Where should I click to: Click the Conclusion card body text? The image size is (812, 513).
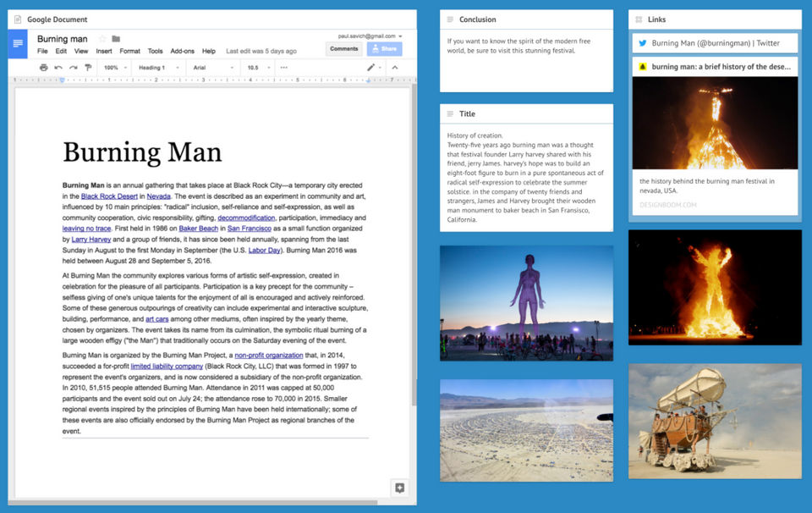[x=518, y=46]
